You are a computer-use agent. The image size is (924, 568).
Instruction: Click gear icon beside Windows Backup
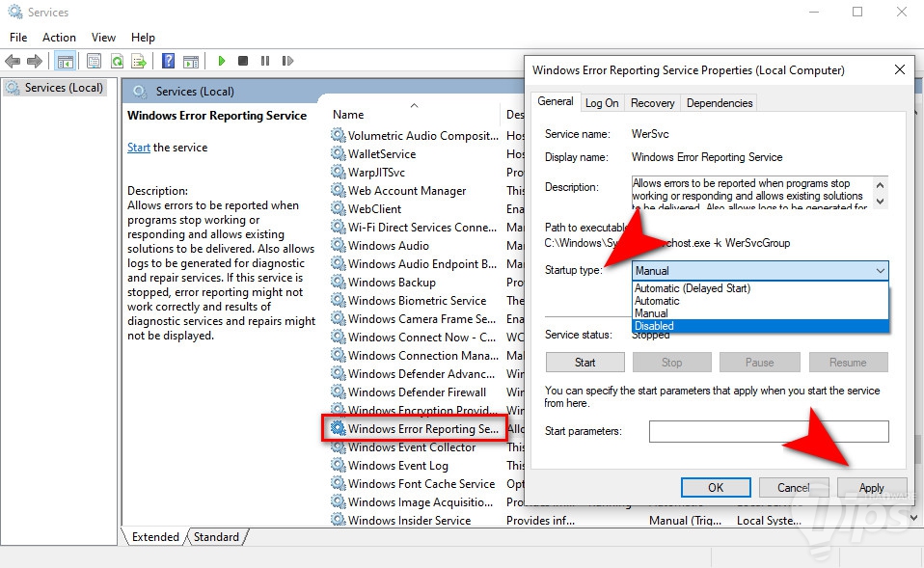coord(338,281)
